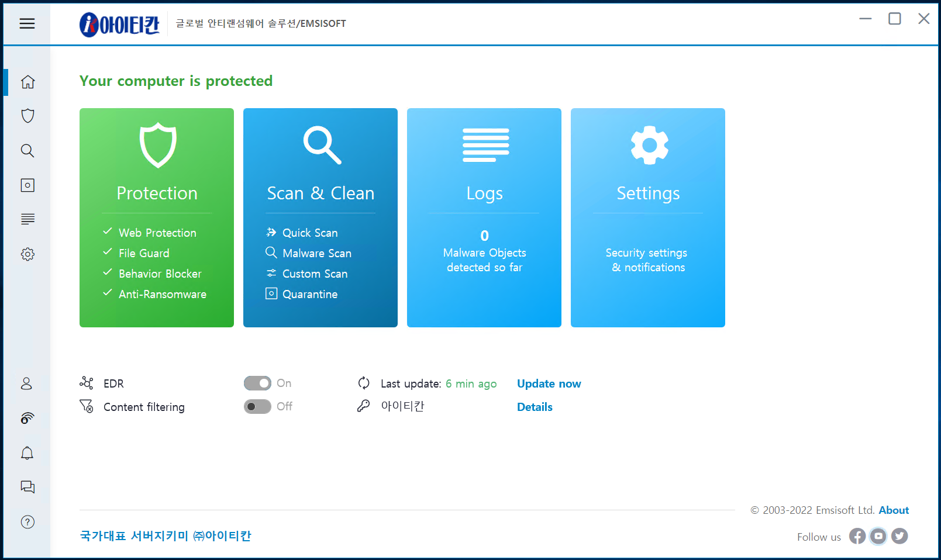The height and width of the screenshot is (560, 941).
Task: Open the Protection tile heading
Action: tap(157, 193)
